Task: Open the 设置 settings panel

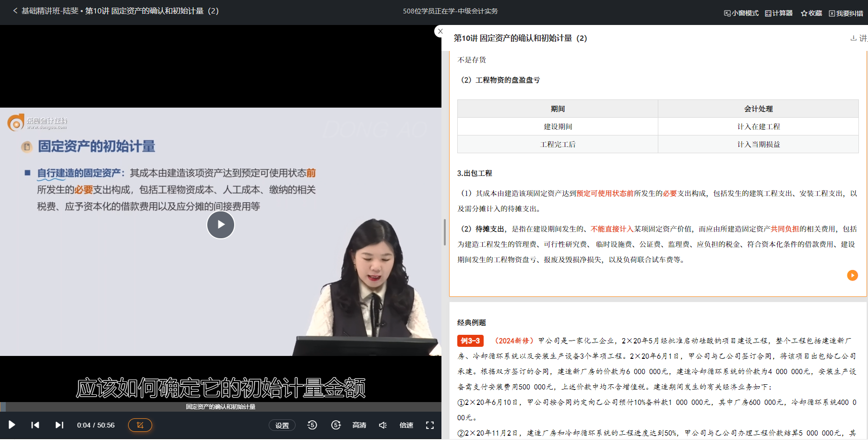Action: (x=282, y=425)
